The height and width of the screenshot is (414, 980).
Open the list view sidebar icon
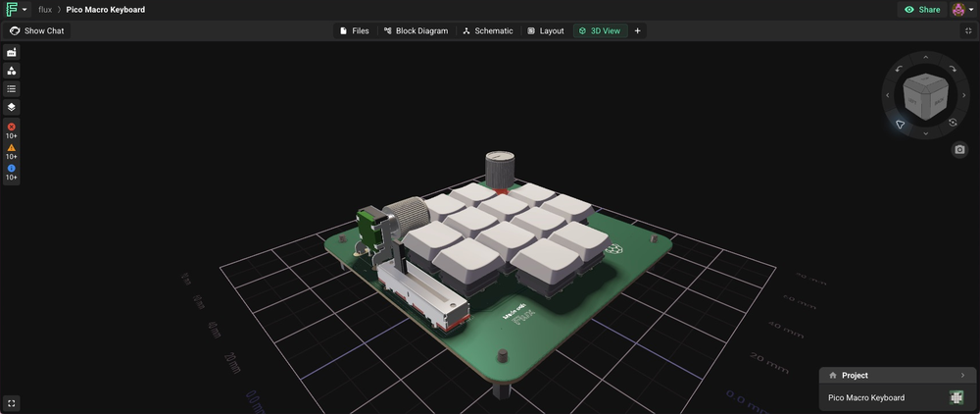(11, 89)
